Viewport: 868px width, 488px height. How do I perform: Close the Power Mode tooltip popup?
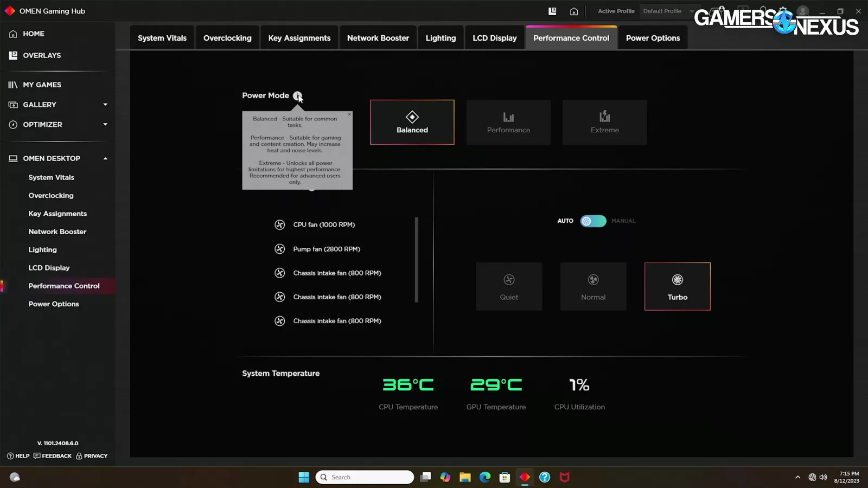[x=349, y=114]
